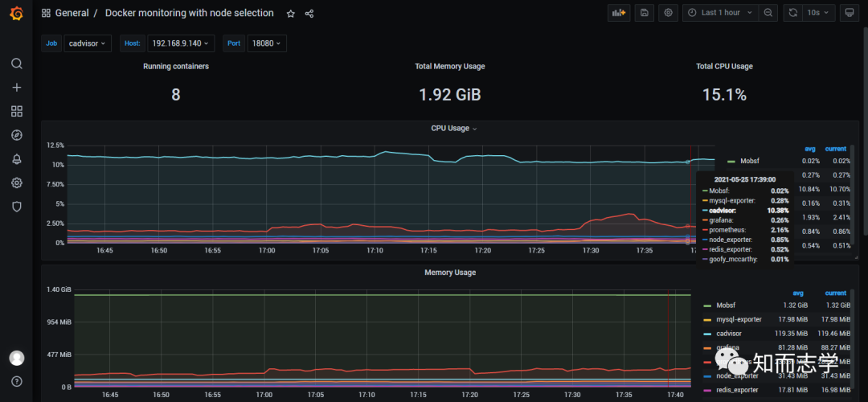868x402 pixels.
Task: Click the Add panel button
Action: pyautogui.click(x=619, y=13)
